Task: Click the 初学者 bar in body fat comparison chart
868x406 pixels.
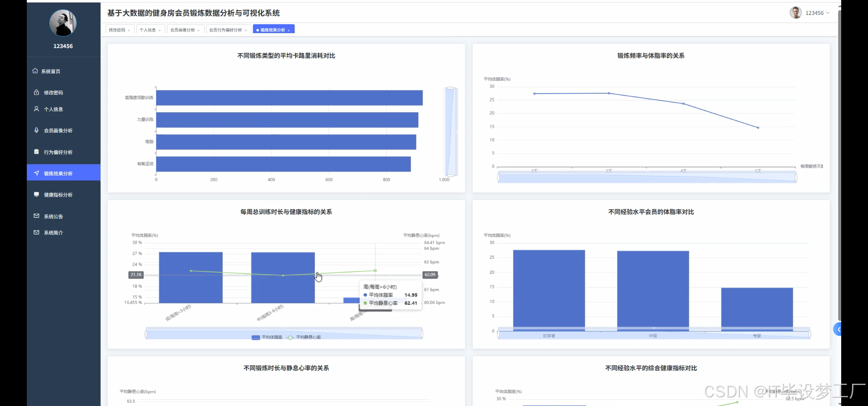Action: click(549, 291)
